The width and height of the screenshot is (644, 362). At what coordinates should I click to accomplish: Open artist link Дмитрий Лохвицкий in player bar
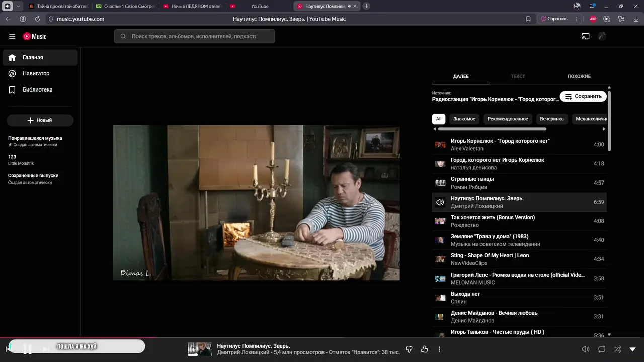[x=243, y=353]
